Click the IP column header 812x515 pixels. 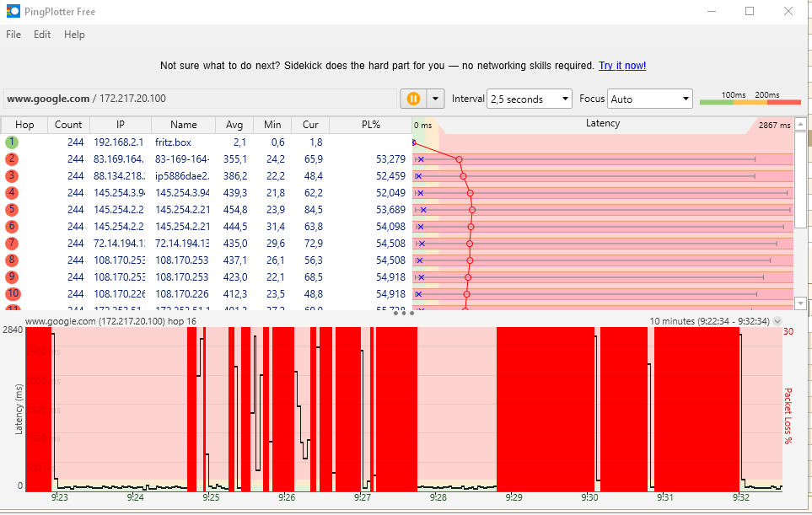(x=120, y=125)
